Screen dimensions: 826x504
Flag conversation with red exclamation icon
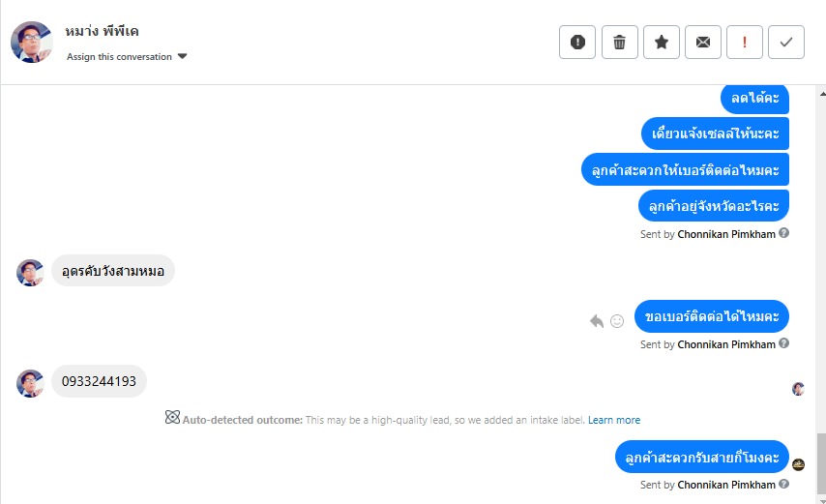tap(745, 42)
